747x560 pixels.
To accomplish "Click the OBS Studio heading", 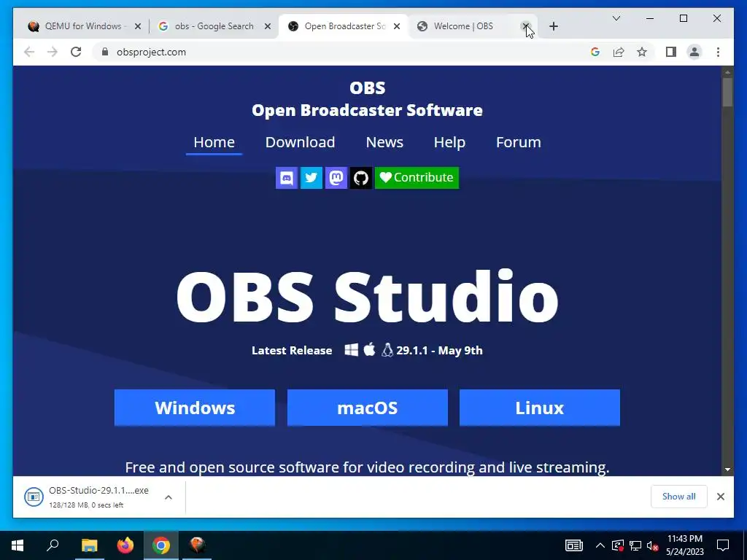I will click(368, 297).
